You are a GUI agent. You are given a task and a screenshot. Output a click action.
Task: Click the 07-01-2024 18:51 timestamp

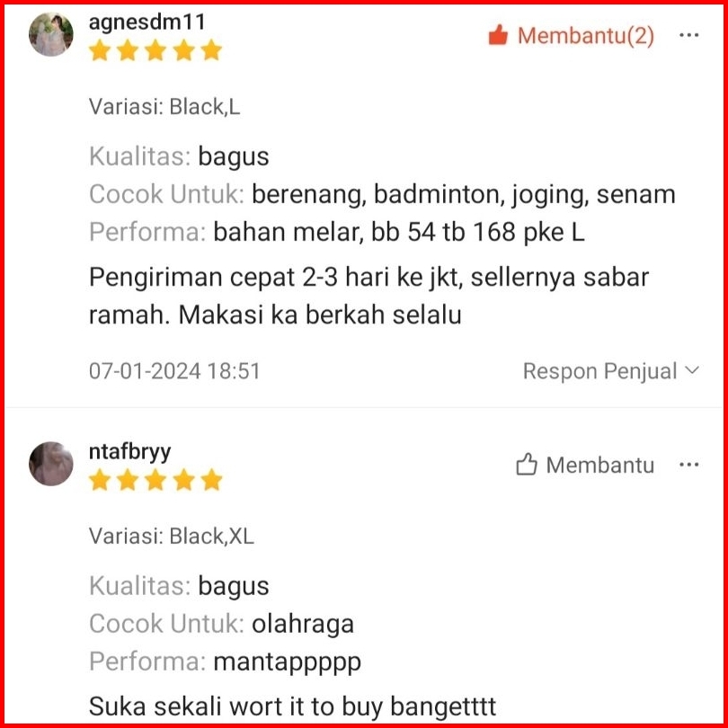tap(174, 371)
